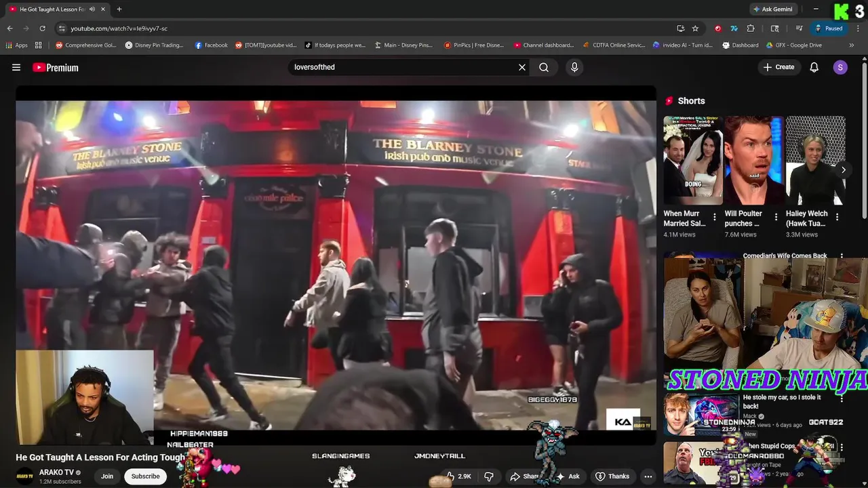Open options for 'Comedian's Wife Comes Back' video
Image resolution: width=868 pixels, height=488 pixels.
click(842, 257)
